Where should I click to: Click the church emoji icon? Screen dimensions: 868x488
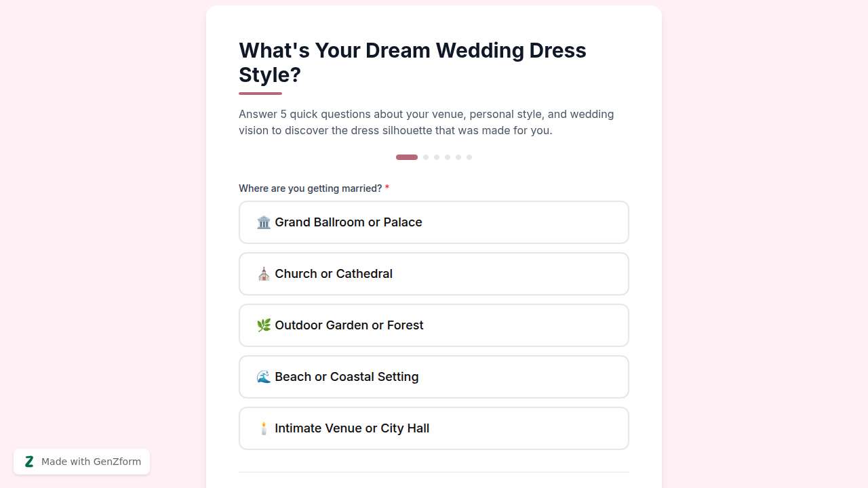point(264,274)
